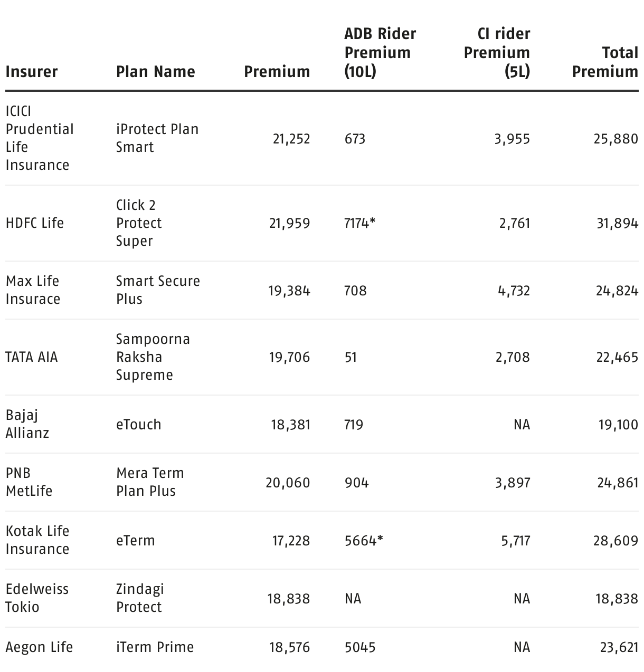Click the Mera Term Plan Plus cell
This screenshot has width=644, height=672.
(x=150, y=482)
